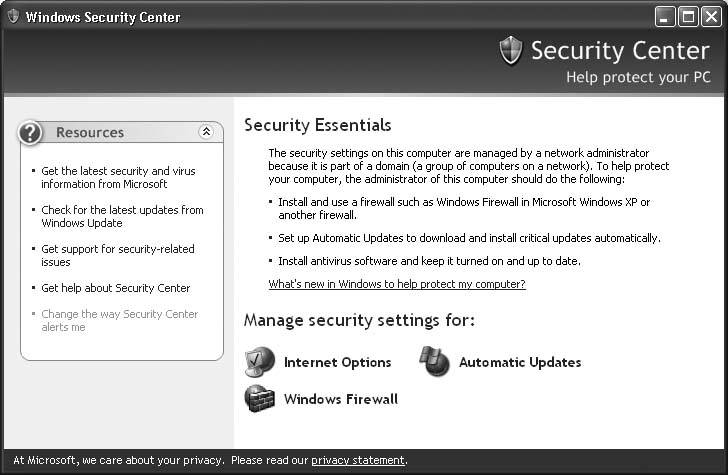Open the privacy statement link
The image size is (728, 475).
click(358, 460)
